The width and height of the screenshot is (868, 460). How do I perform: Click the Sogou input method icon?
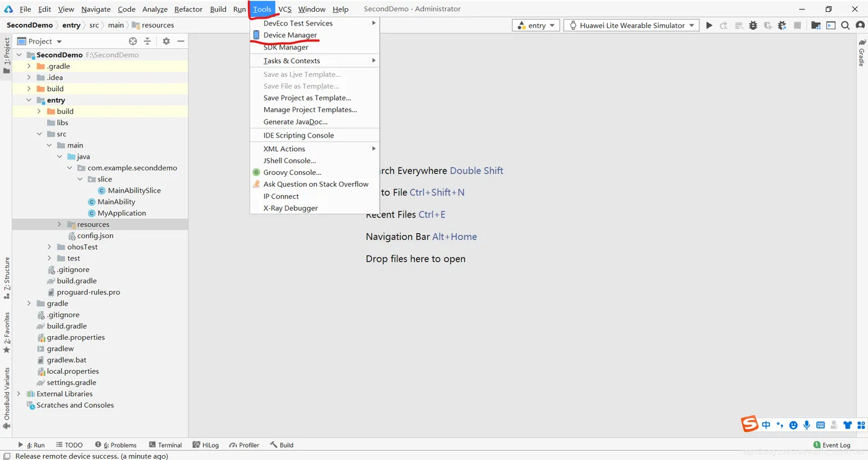[x=750, y=424]
